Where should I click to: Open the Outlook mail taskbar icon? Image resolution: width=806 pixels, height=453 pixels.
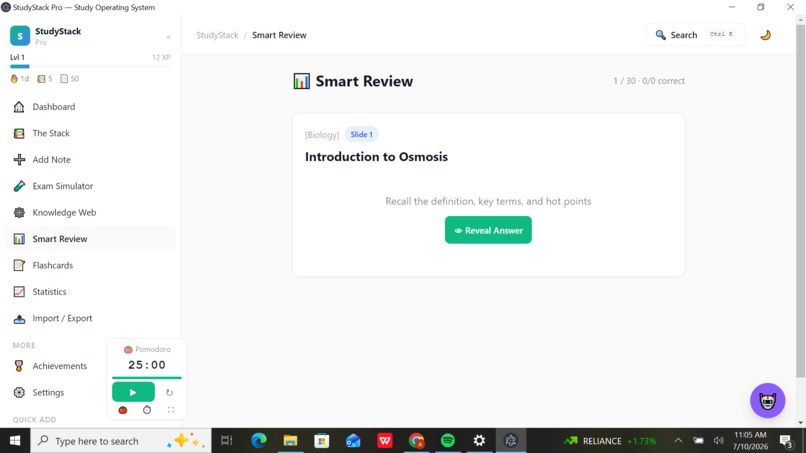click(353, 441)
